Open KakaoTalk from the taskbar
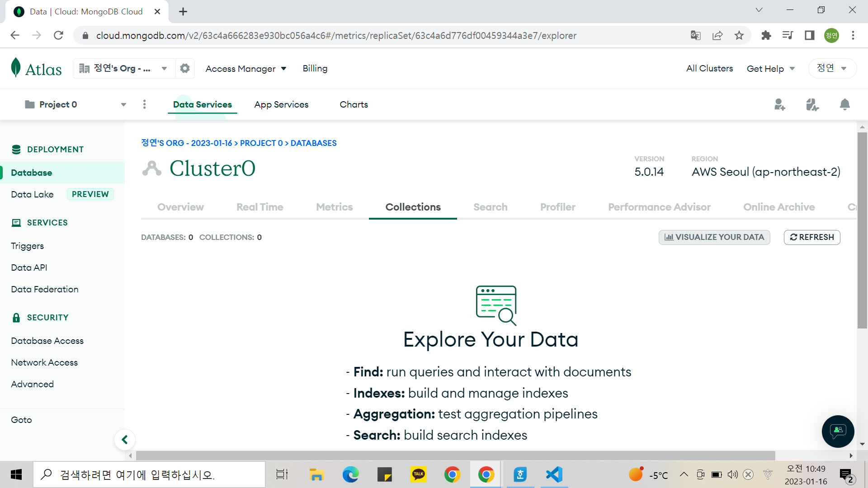The height and width of the screenshot is (488, 868). [419, 474]
